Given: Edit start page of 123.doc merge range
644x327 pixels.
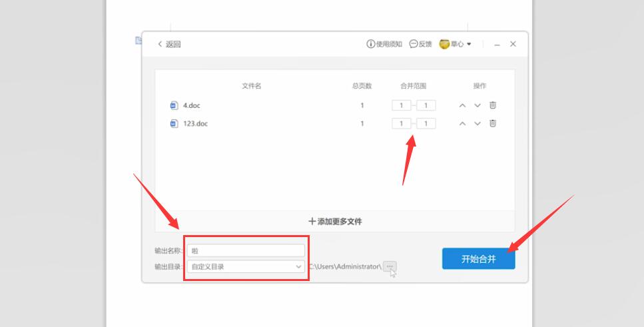Looking at the screenshot, I should click(402, 124).
